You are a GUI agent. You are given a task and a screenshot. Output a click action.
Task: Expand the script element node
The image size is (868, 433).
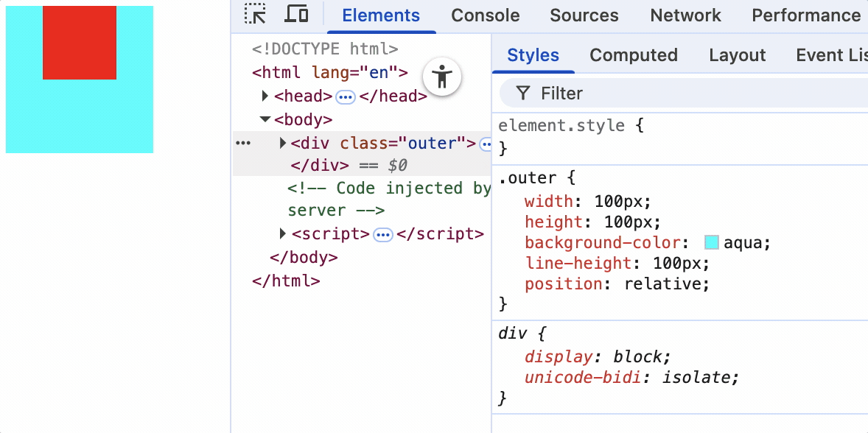[x=283, y=234]
